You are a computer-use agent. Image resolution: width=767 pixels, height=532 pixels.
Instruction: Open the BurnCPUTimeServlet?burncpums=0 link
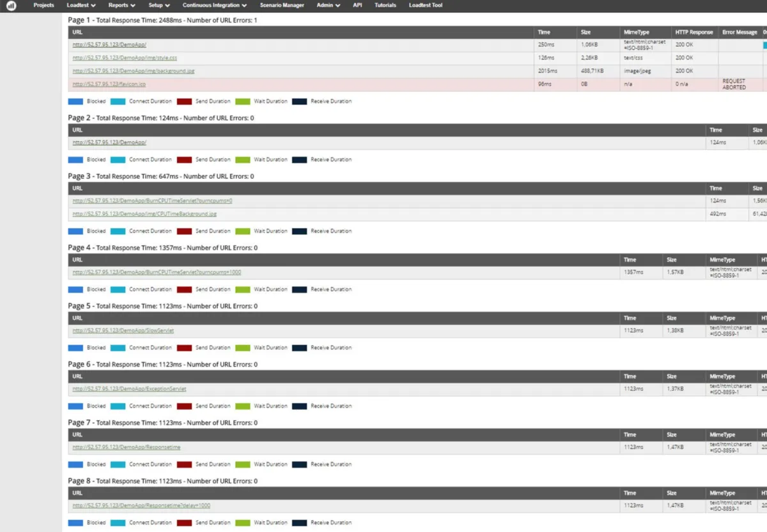click(x=152, y=201)
